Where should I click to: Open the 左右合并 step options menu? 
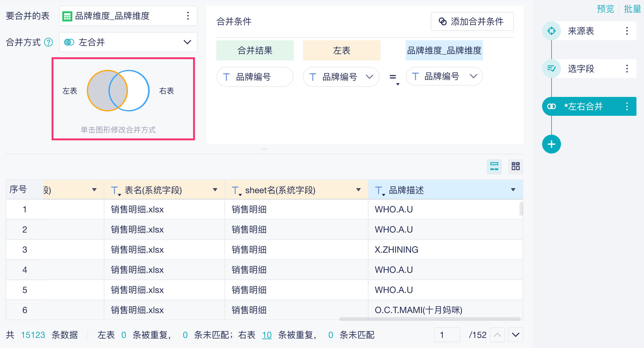627,106
